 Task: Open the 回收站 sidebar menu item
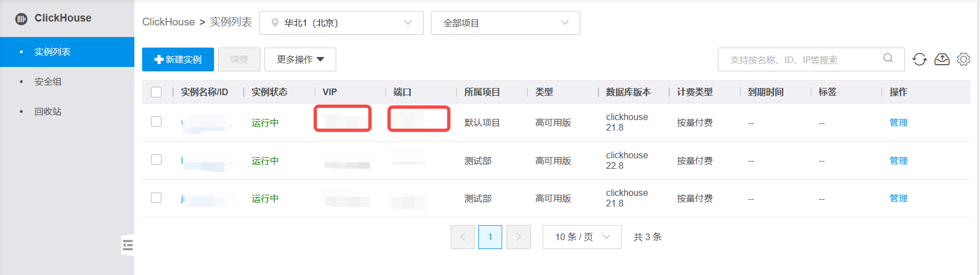pyautogui.click(x=48, y=112)
